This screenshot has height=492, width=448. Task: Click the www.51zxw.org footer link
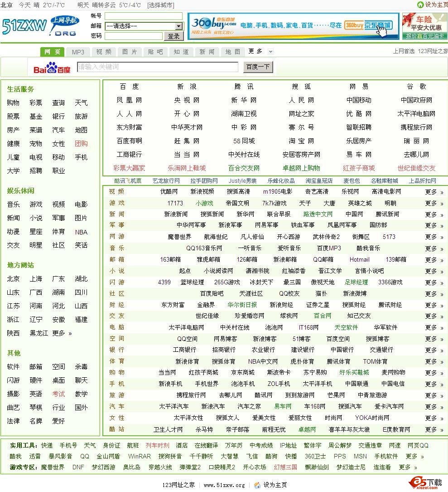(225, 485)
